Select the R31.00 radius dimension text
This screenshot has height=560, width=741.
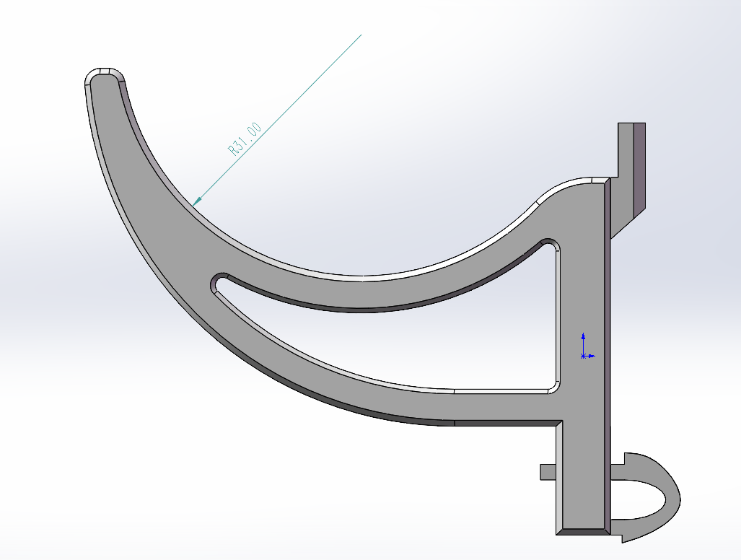[x=245, y=139]
